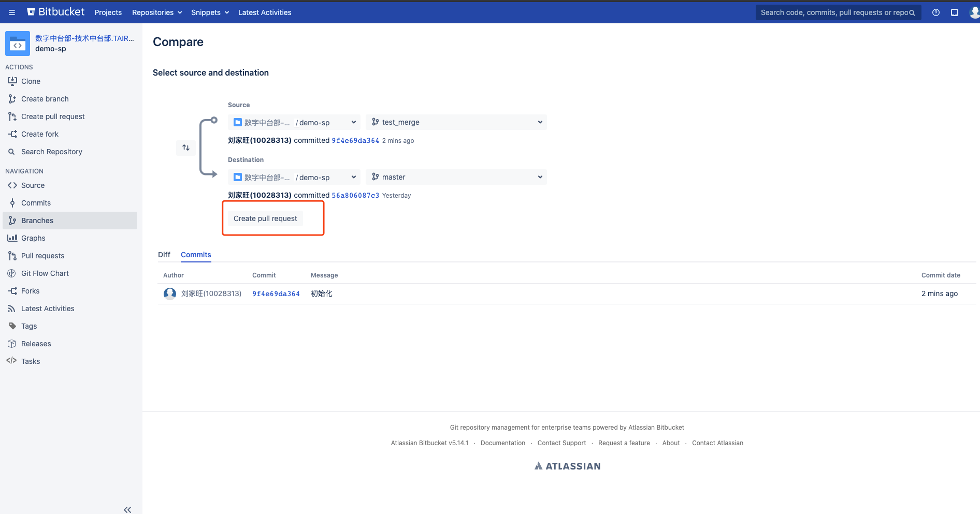
Task: Expand the source repository demo-sp dropdown
Action: click(x=294, y=122)
